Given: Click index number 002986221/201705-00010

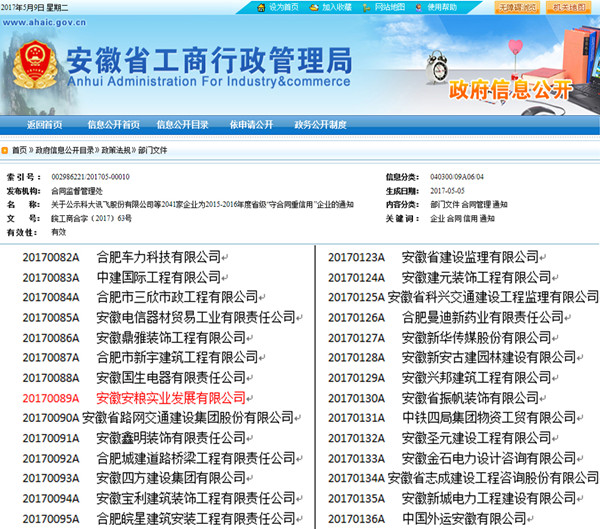Looking at the screenshot, I should click(x=91, y=177).
